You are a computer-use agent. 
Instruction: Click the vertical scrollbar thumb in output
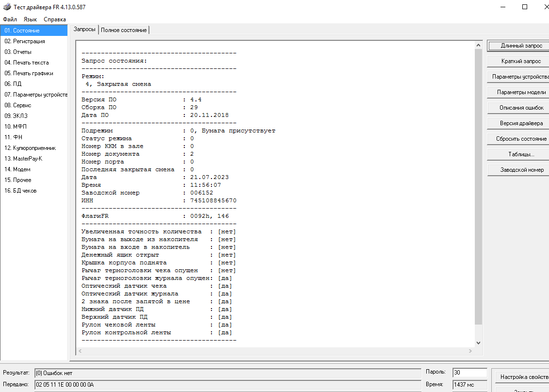(x=478, y=187)
